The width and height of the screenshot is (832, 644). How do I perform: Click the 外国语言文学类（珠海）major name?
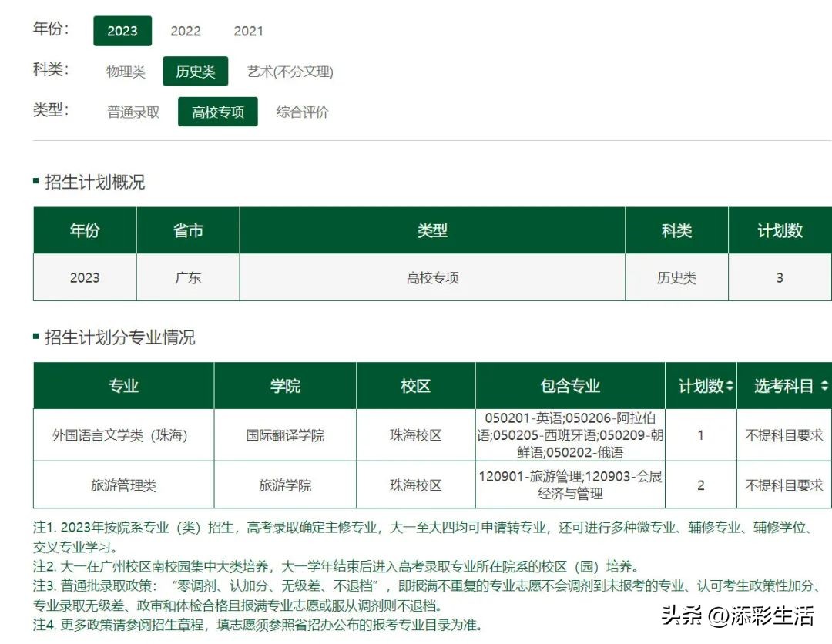point(122,435)
